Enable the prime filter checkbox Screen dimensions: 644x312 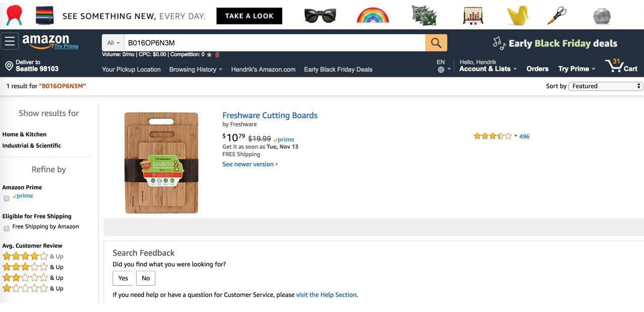click(x=6, y=198)
